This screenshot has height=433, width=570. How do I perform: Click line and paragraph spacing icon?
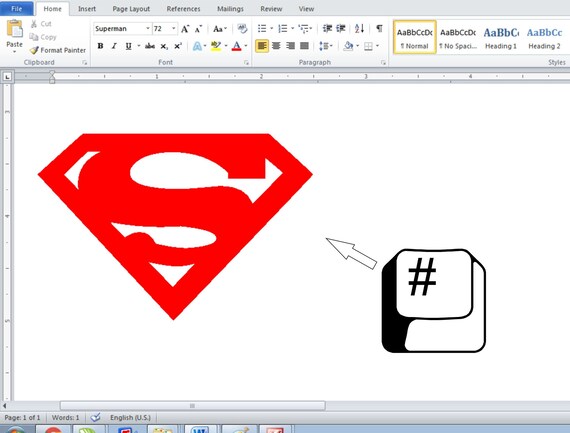(324, 46)
